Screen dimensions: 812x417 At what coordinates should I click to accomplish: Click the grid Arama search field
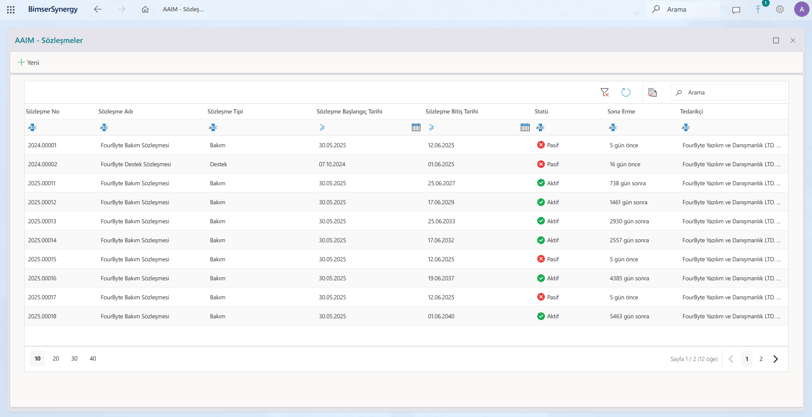pos(729,92)
